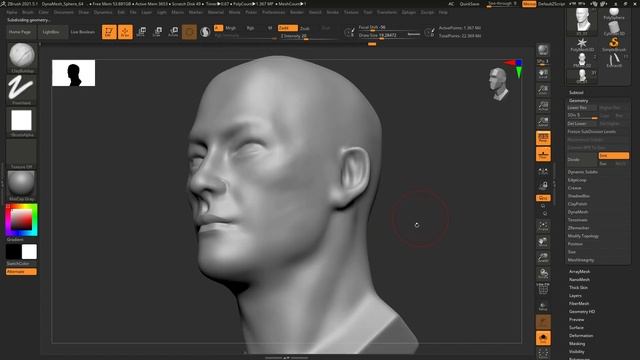Expand the Subtool section
This screenshot has width=640, height=360.
click(576, 93)
